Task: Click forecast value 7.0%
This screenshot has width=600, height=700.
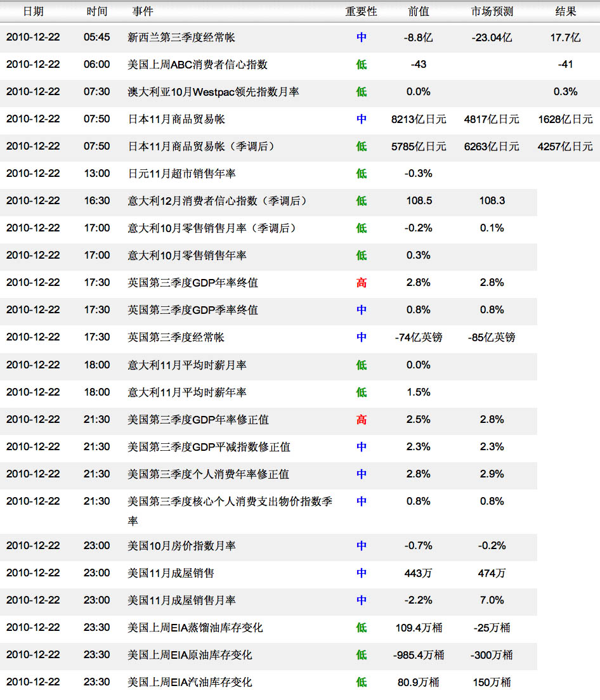Action: tap(492, 600)
